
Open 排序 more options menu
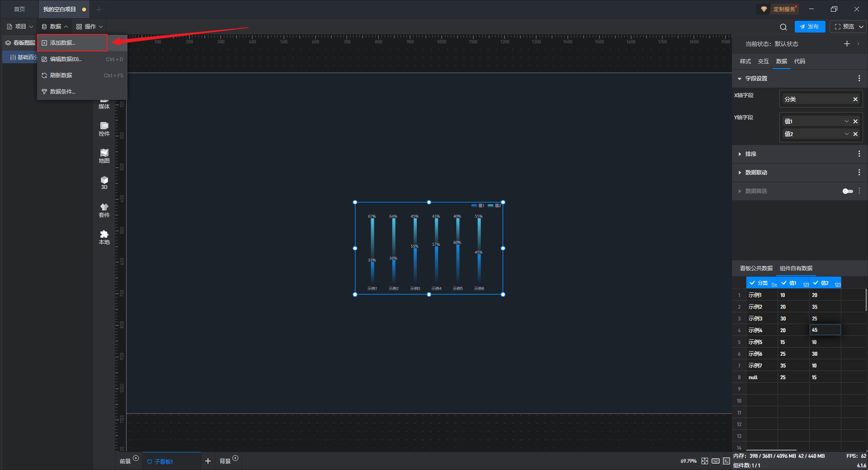point(859,154)
